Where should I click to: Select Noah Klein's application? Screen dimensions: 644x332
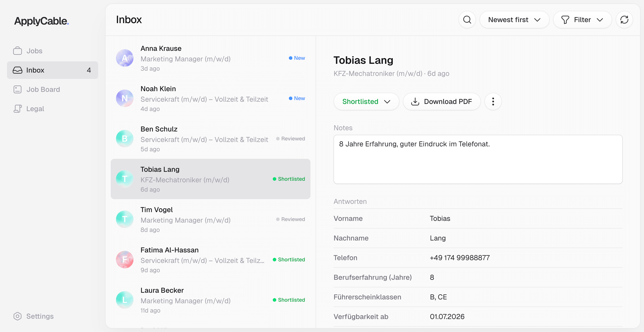211,98
